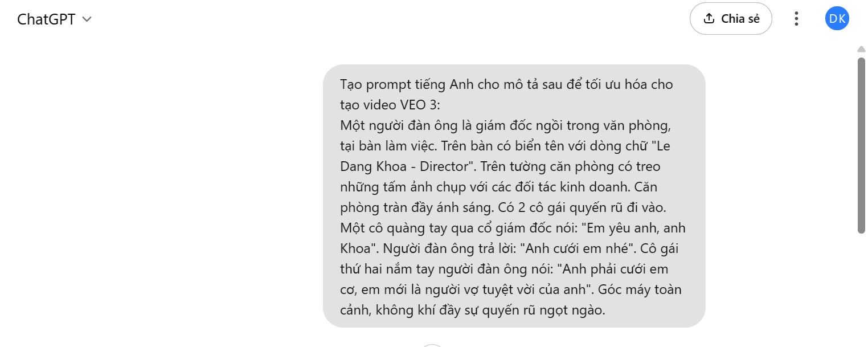Image resolution: width=868 pixels, height=347 pixels.
Task: Click the chevron next to ChatGPT
Action: click(x=87, y=19)
